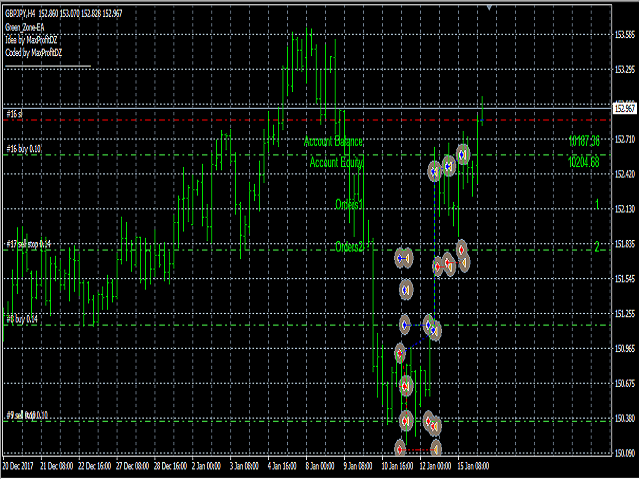The height and width of the screenshot is (480, 640).
Task: Click the '22 Dec 16:00' time label
Action: point(95,466)
